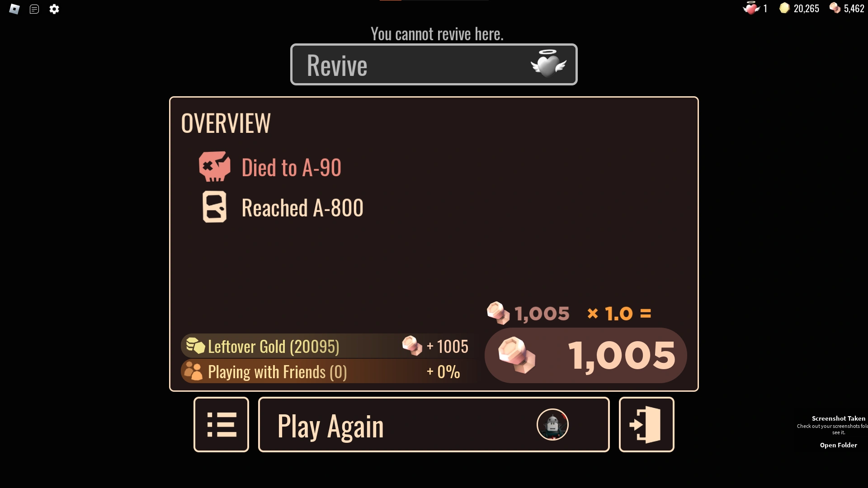Click the red skull death icon
Screen dimensions: 868x488
pyautogui.click(x=215, y=166)
